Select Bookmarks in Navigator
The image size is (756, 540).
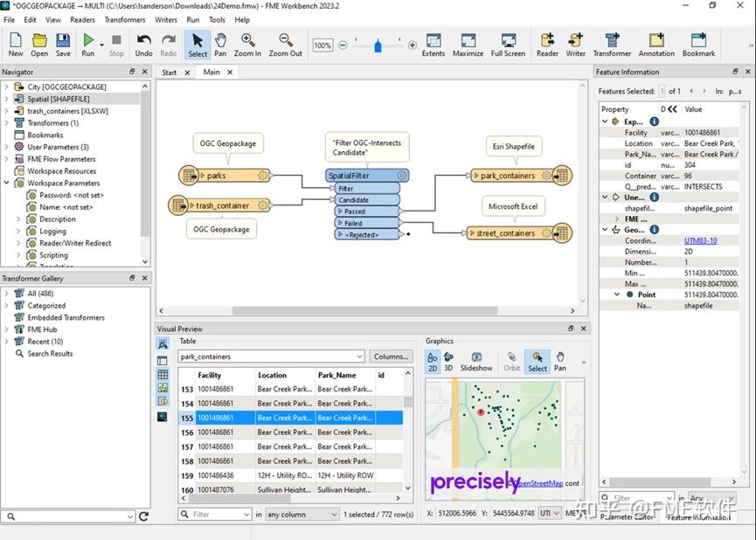coord(45,135)
